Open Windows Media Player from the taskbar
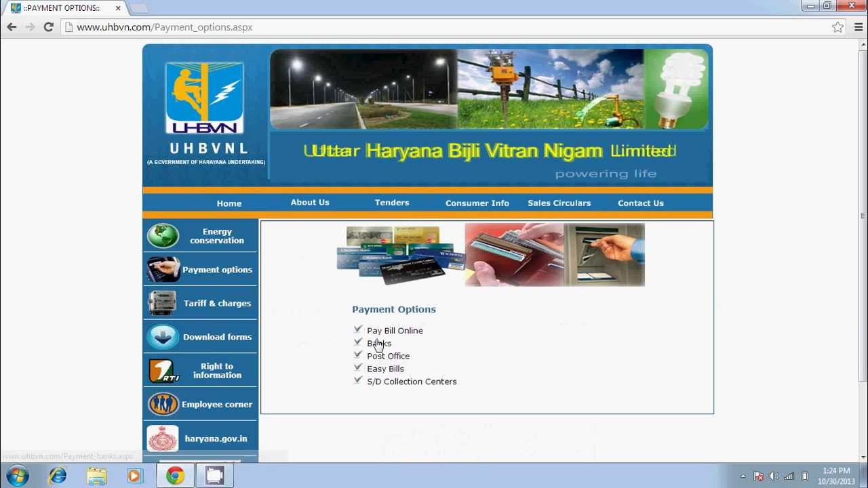The image size is (868, 488). (135, 476)
